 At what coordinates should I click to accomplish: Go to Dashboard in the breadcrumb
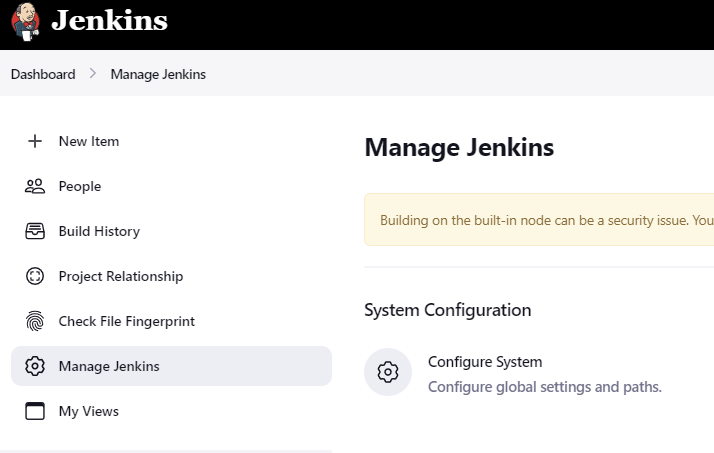coord(43,74)
